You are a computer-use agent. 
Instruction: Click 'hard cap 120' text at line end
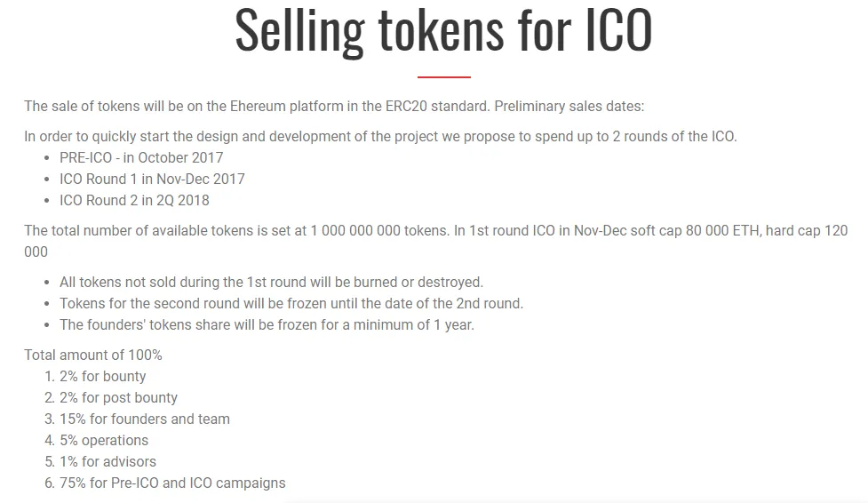tap(807, 230)
